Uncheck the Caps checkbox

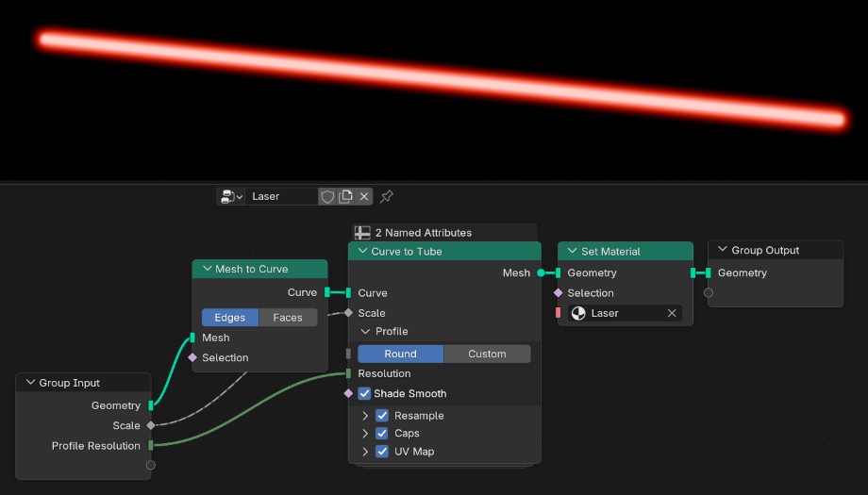tap(382, 433)
